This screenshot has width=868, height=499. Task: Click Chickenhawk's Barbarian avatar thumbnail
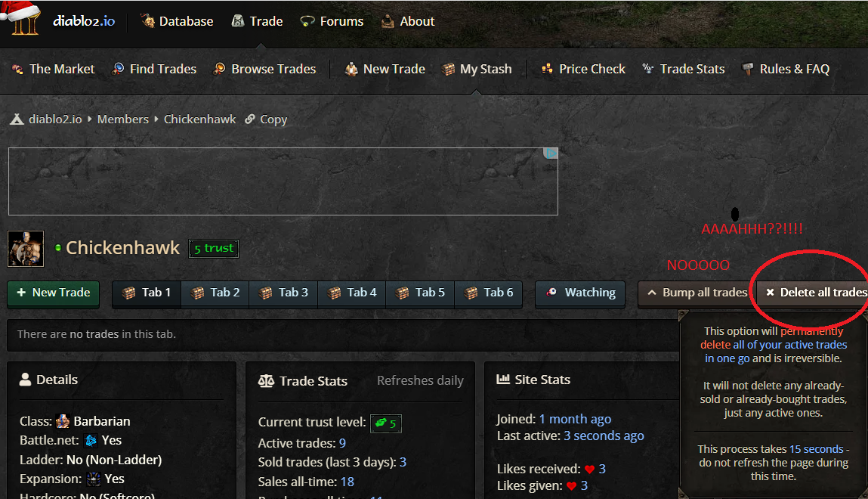point(26,249)
